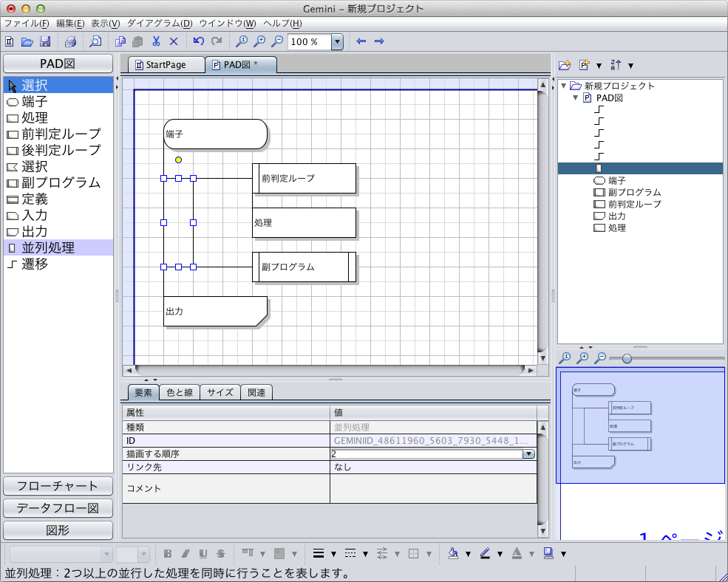The image size is (728, 582).
Task: Switch to the 色と線 tab
Action: coord(180,393)
